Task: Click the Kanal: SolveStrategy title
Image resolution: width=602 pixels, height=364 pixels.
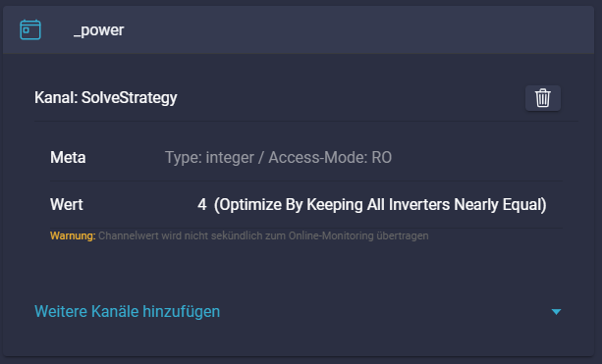Action: (x=106, y=98)
